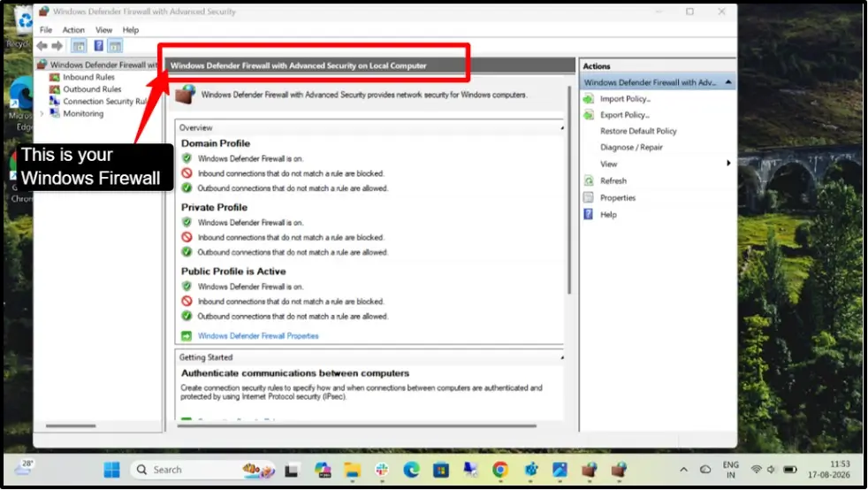Click green arrow icon beside Firewall Properties

click(187, 335)
